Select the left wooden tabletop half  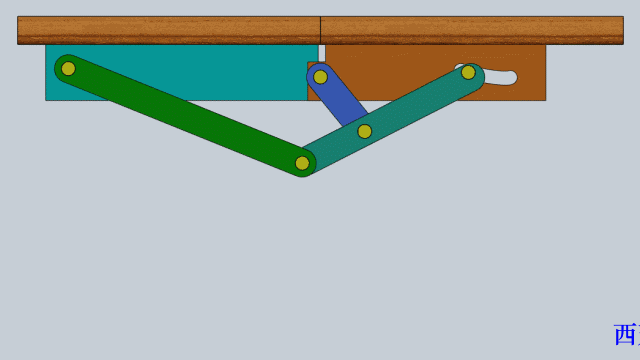(169, 30)
